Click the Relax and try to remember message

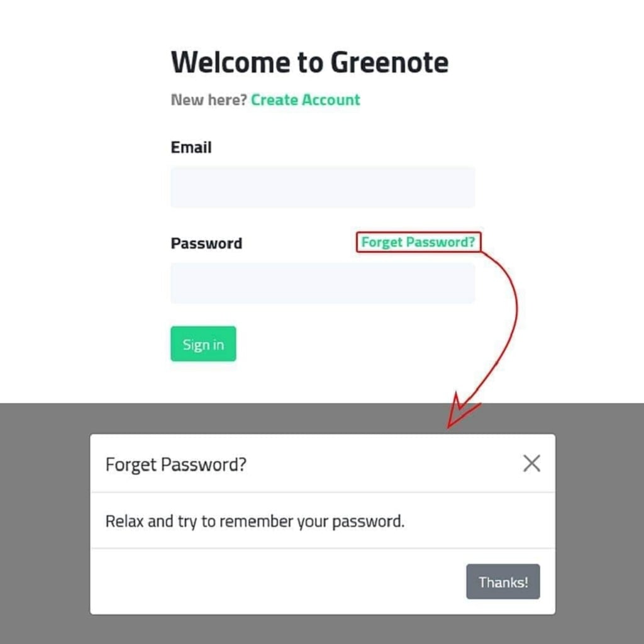click(x=255, y=521)
